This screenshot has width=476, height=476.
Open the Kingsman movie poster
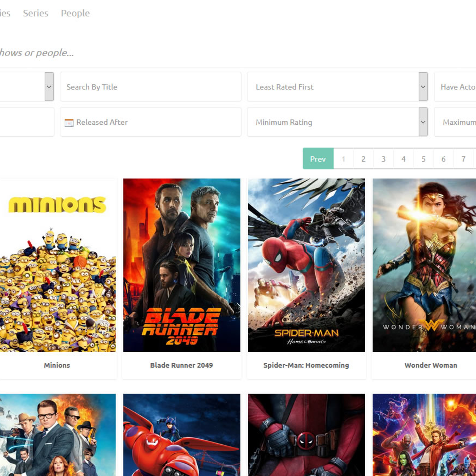point(58,435)
